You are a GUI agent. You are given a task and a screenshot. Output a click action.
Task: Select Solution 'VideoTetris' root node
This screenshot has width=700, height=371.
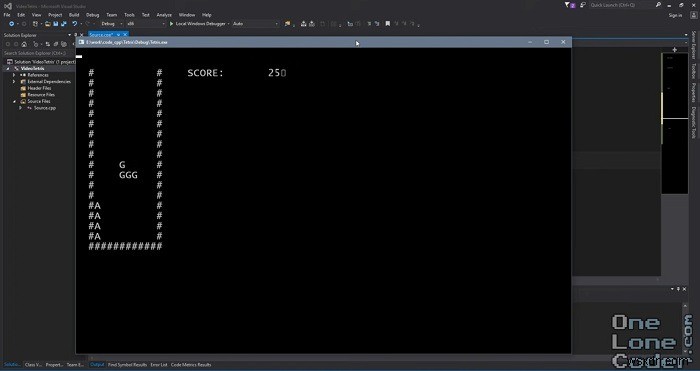(41, 62)
